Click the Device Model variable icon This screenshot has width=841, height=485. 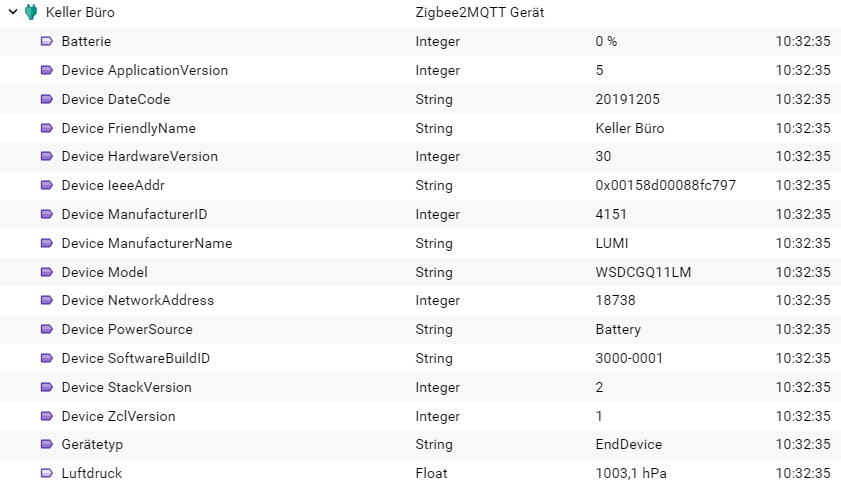pos(47,272)
